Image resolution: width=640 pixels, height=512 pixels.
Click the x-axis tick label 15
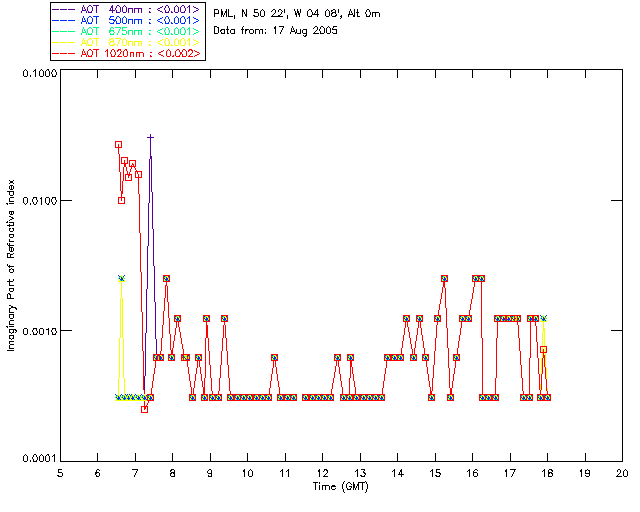click(435, 473)
